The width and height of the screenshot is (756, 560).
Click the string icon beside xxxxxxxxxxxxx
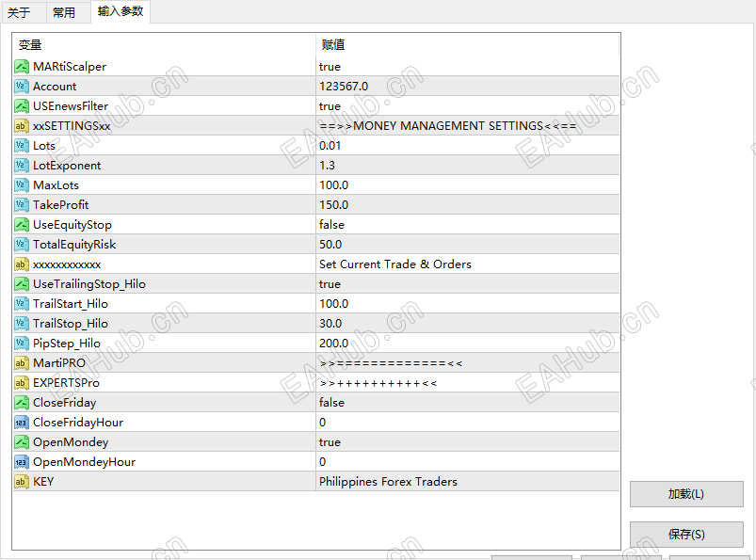22,264
